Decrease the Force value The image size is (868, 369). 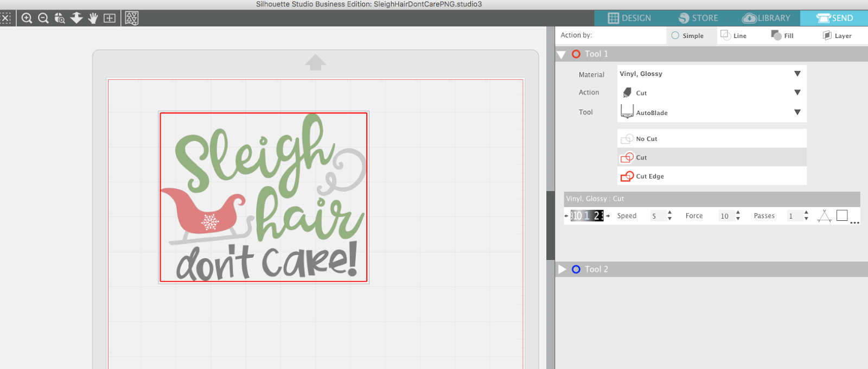pos(738,219)
